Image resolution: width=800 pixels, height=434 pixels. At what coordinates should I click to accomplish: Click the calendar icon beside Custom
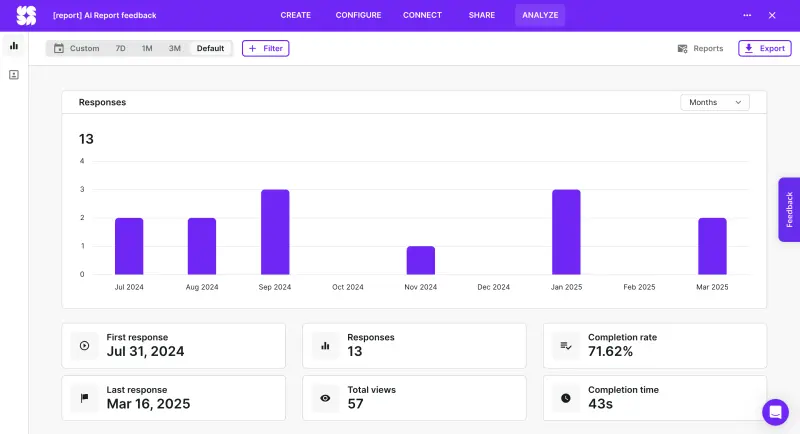(59, 48)
